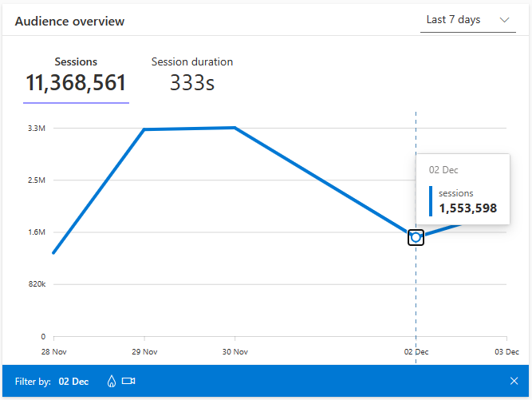Click the 02 Dec axis label

(416, 351)
